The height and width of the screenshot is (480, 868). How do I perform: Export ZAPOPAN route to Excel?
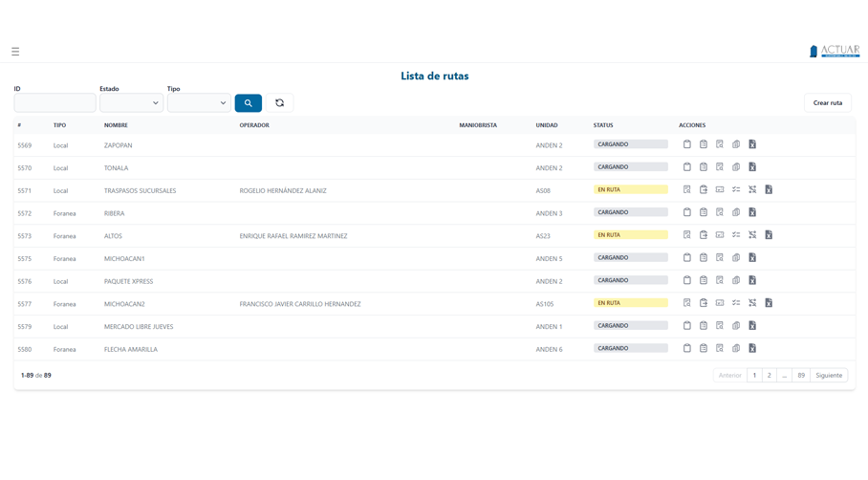click(752, 144)
